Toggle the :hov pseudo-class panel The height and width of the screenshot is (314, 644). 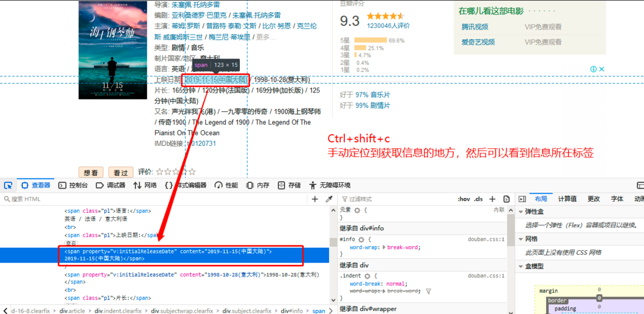point(464,199)
